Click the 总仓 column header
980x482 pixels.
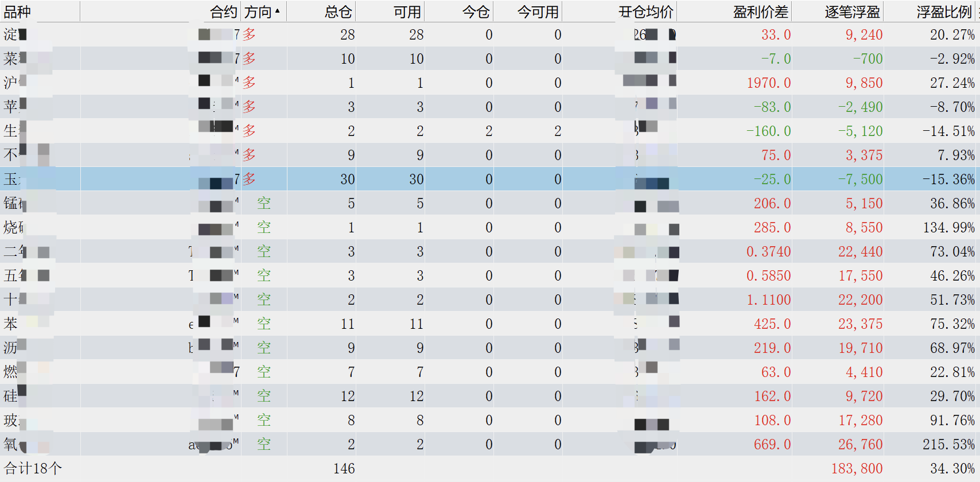coord(338,11)
